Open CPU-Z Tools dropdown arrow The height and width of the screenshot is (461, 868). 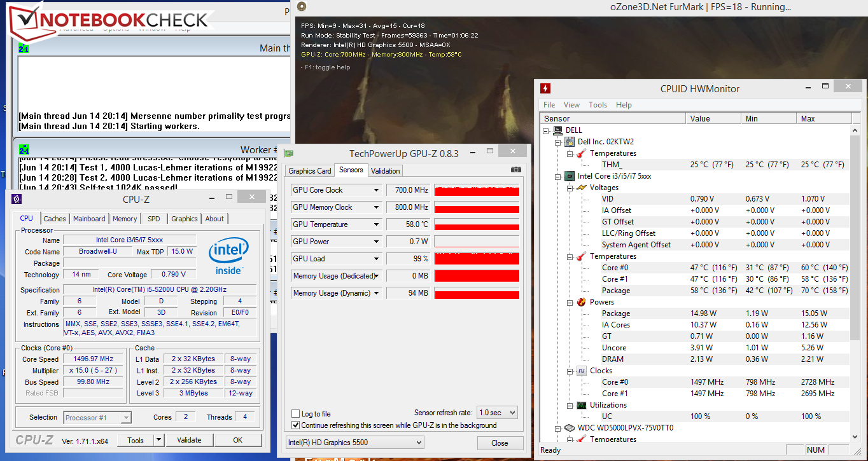click(x=158, y=440)
